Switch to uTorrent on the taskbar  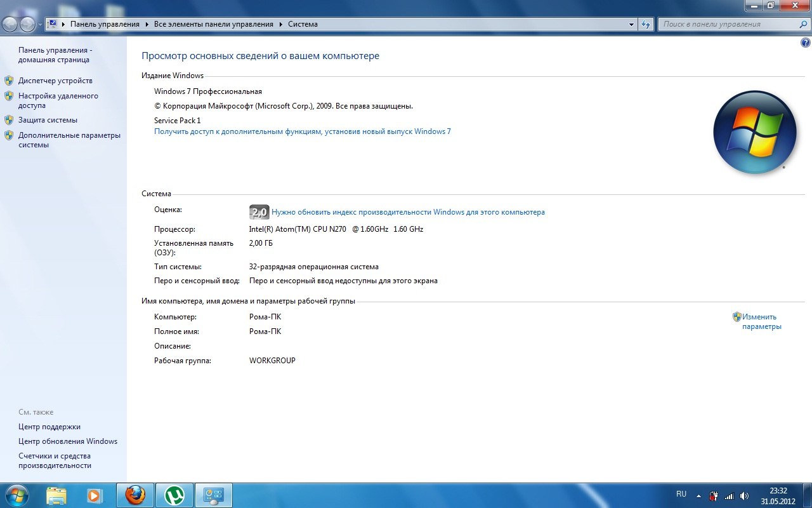174,495
